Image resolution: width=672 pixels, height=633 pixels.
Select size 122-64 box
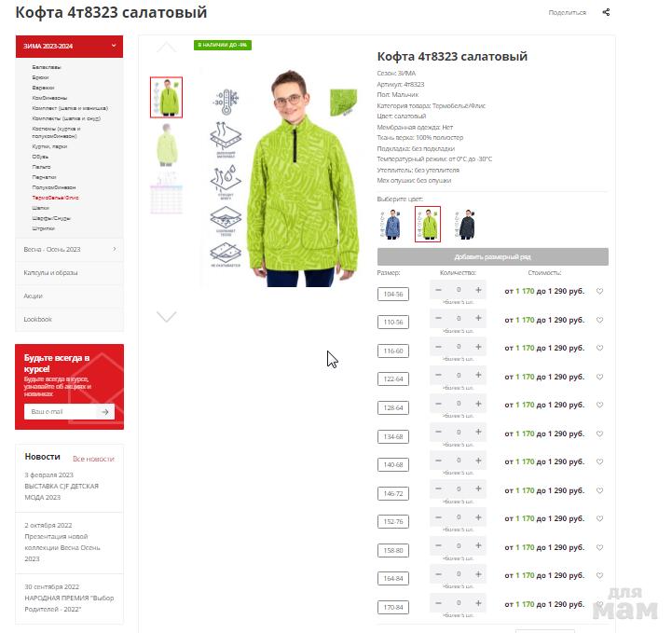393,378
